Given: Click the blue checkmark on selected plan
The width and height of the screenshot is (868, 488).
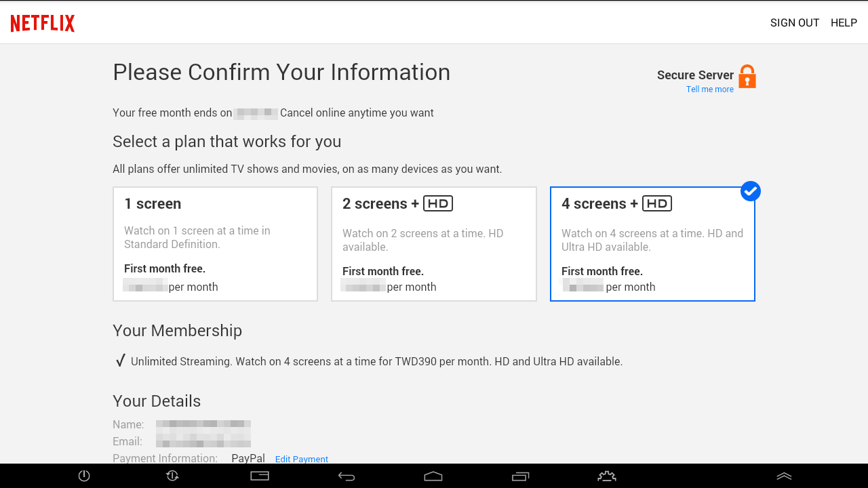Looking at the screenshot, I should click(x=750, y=192).
